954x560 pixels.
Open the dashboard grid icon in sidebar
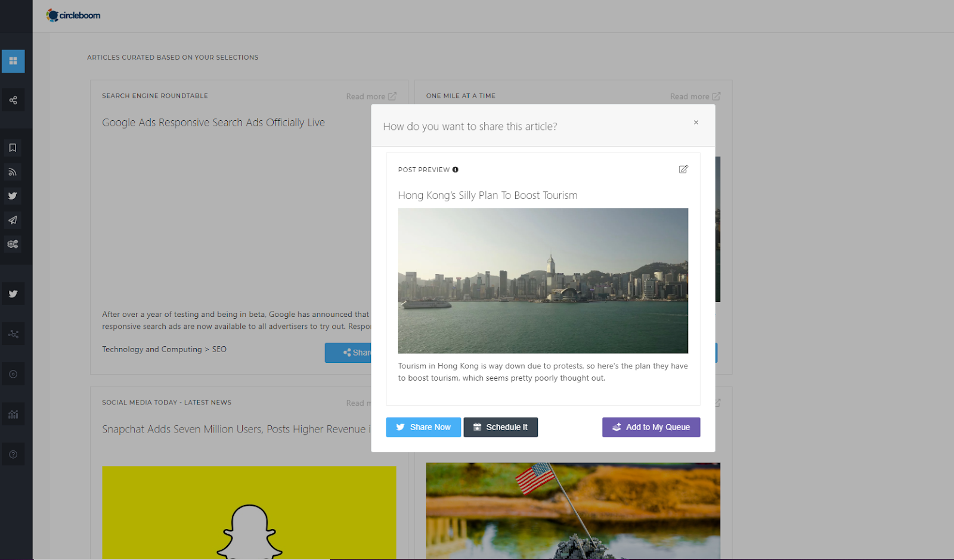click(13, 61)
